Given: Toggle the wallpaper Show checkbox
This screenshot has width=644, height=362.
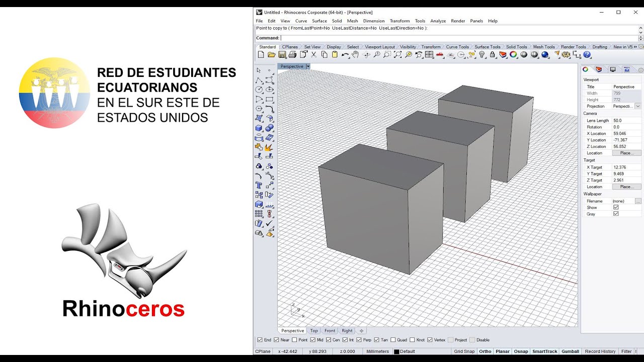Looking at the screenshot, I should 616,207.
